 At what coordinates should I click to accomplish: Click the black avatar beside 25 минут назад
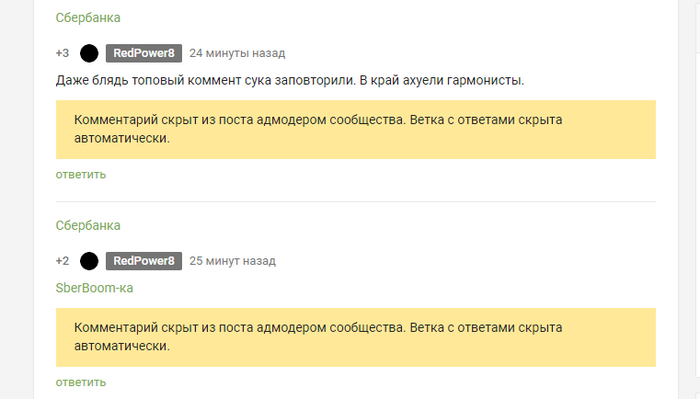[x=89, y=261]
